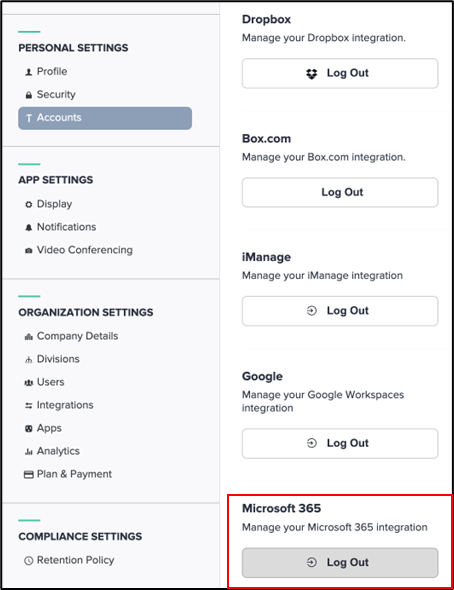This screenshot has width=454, height=590.
Task: Select Apps in the sidebar
Action: (49, 428)
